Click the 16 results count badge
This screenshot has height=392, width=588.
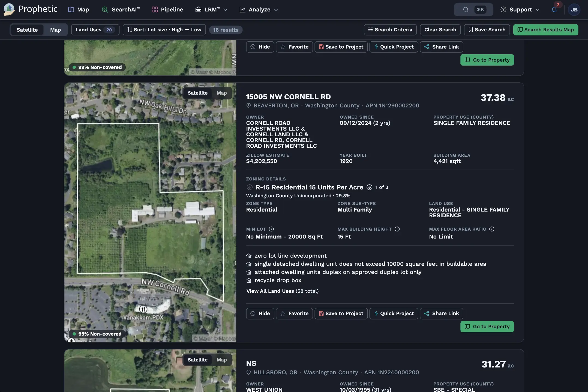pyautogui.click(x=226, y=30)
